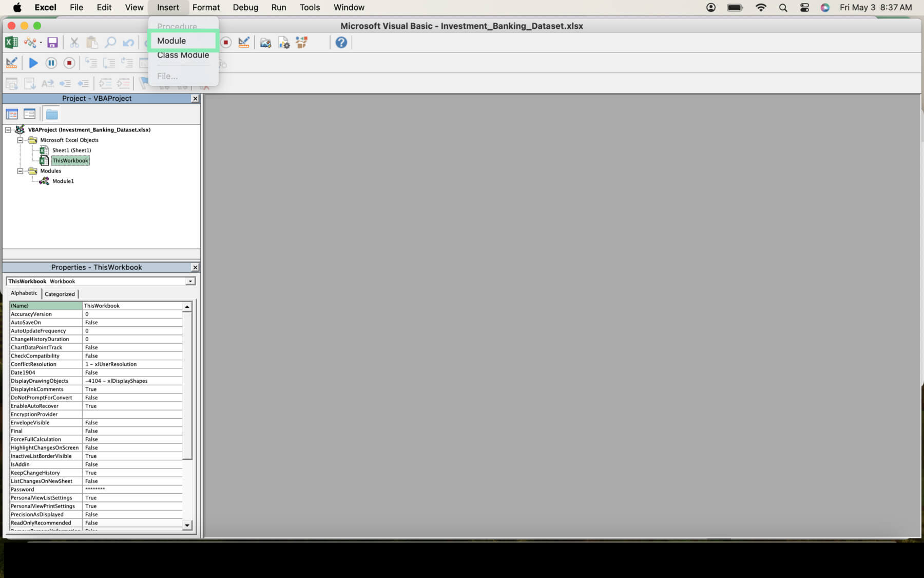Open the Apple menu
The width and height of the screenshot is (924, 578).
coord(17,8)
